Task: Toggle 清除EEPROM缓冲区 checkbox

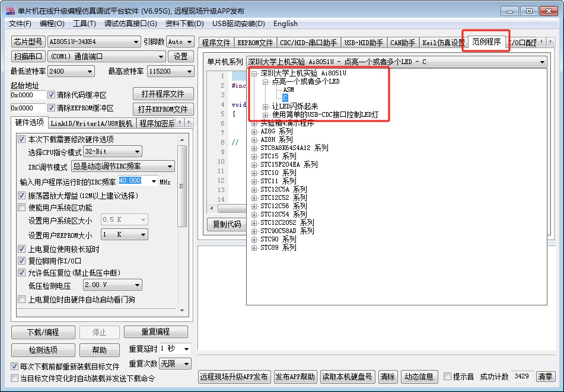Action: point(51,108)
